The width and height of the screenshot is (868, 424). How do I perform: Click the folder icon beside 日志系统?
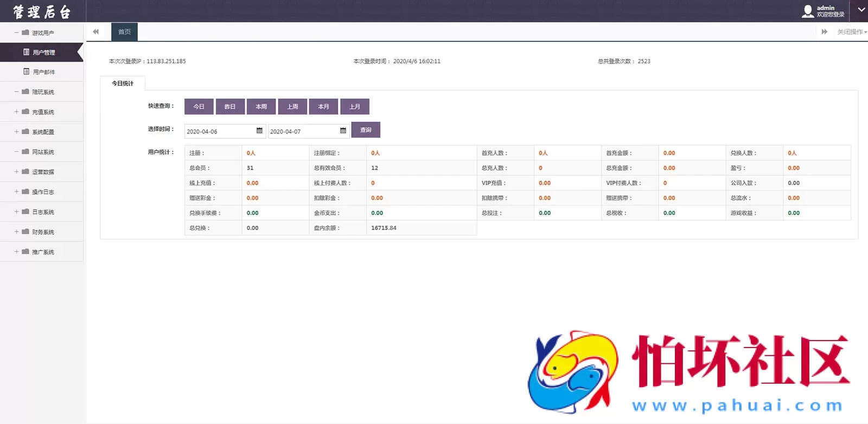(x=25, y=212)
